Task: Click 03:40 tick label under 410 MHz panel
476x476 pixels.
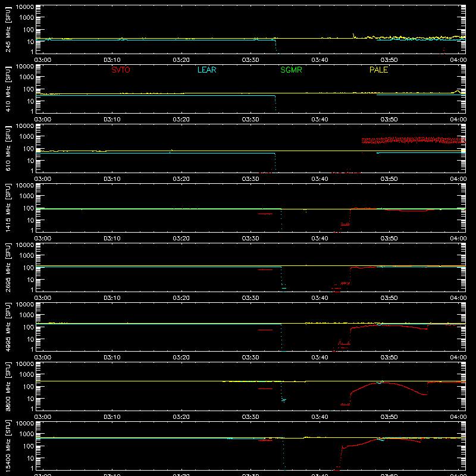Action: (x=320, y=120)
